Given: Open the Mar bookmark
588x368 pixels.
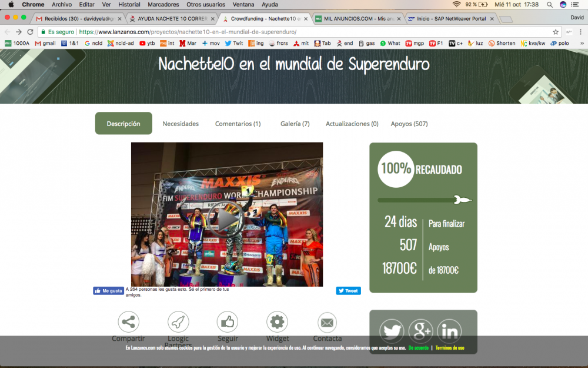Looking at the screenshot, I should coord(188,43).
